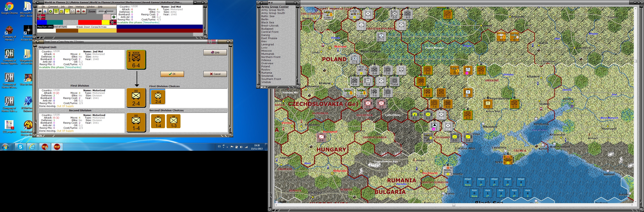Image resolution: width=644 pixels, height=212 pixels.
Task: Toggle the yellow sun weather toolbar button
Action: click(x=67, y=12)
